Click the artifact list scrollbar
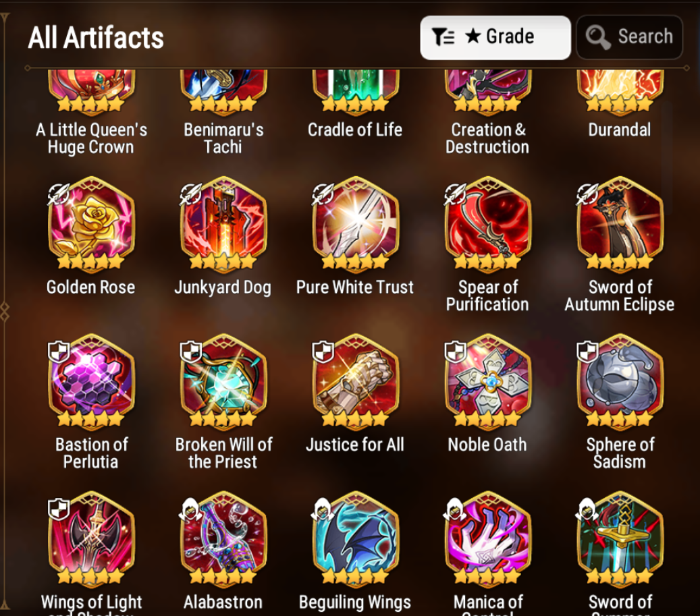 [x=667, y=157]
